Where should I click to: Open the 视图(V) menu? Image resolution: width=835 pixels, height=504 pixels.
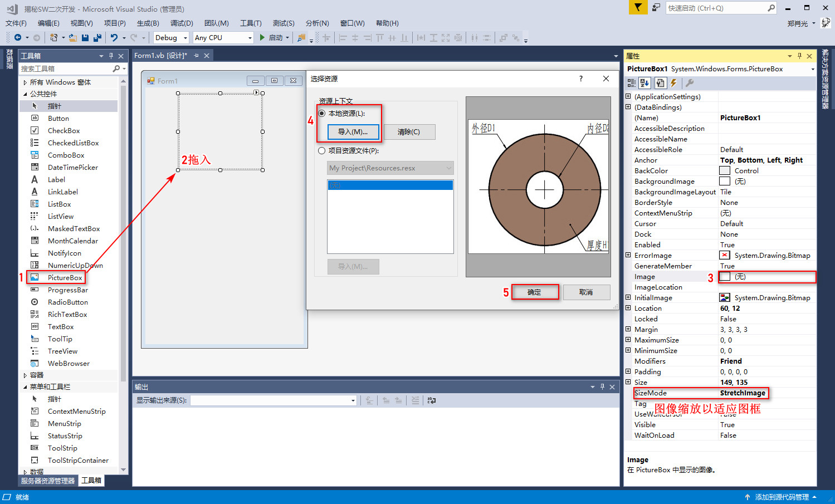[81, 23]
